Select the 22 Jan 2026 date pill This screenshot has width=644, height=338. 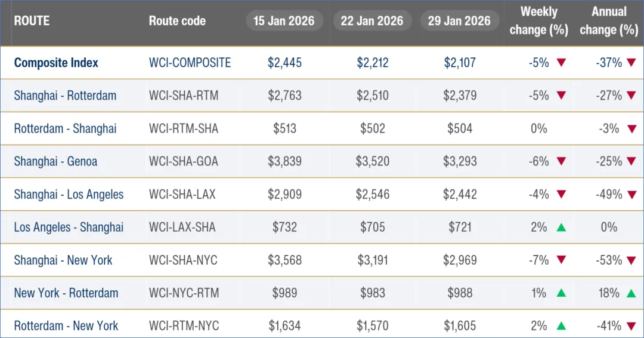coord(372,21)
